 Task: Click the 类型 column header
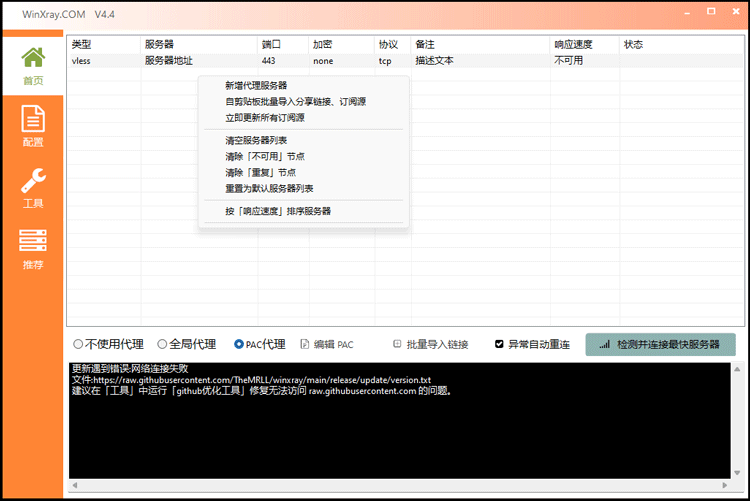coord(104,45)
